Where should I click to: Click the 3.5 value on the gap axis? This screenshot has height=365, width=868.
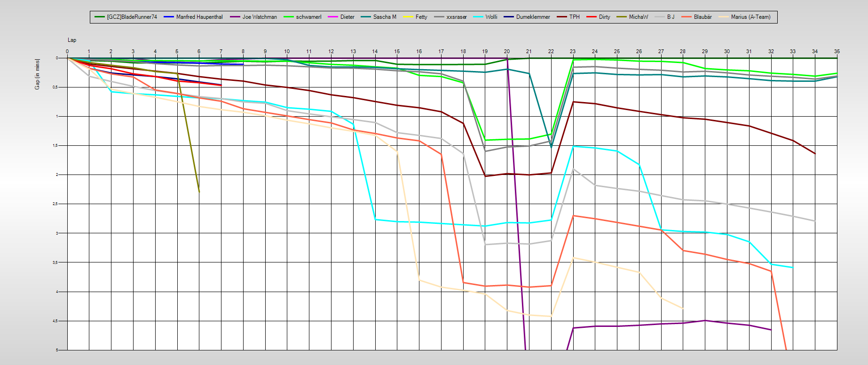pyautogui.click(x=55, y=262)
